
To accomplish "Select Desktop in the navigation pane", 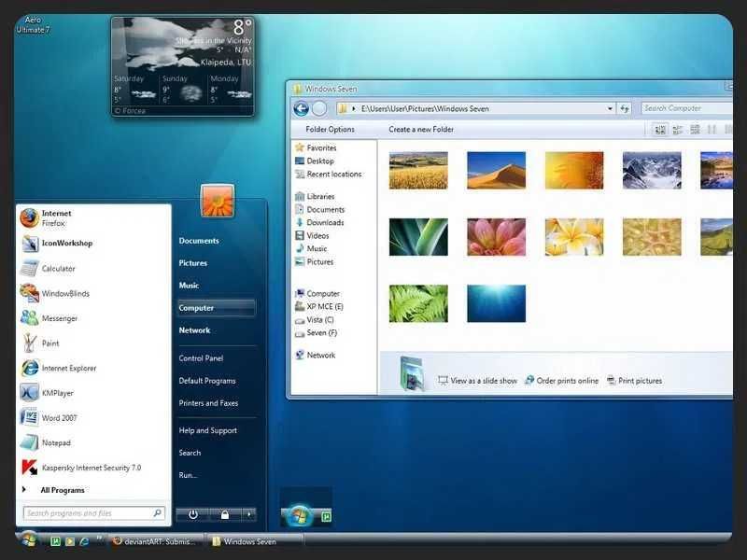I will [315, 161].
